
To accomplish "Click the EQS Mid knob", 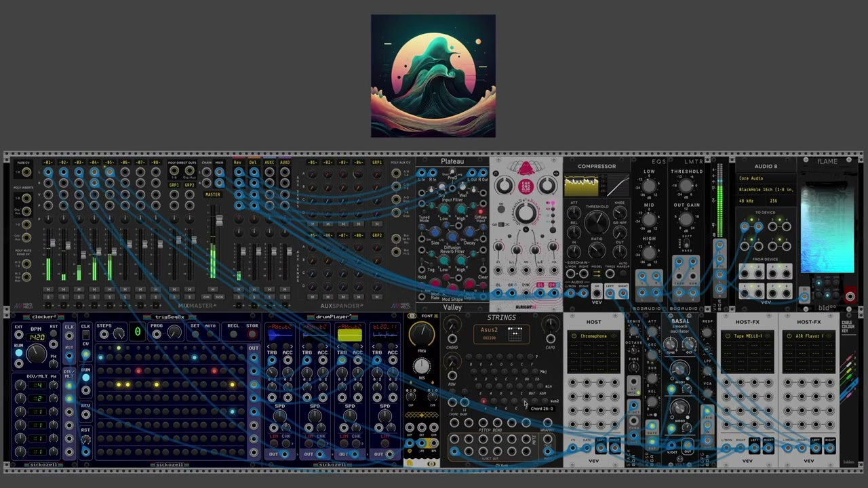I will click(x=649, y=220).
